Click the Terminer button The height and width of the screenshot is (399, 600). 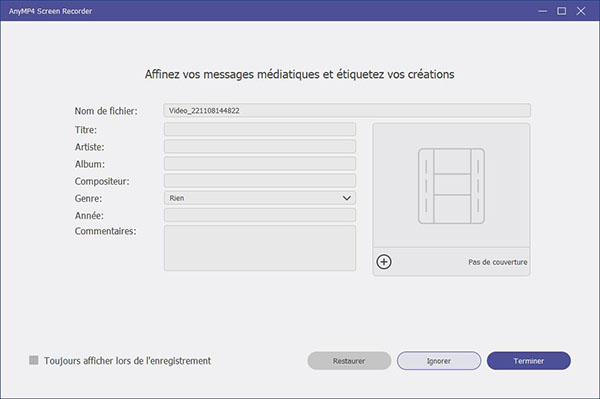point(528,361)
